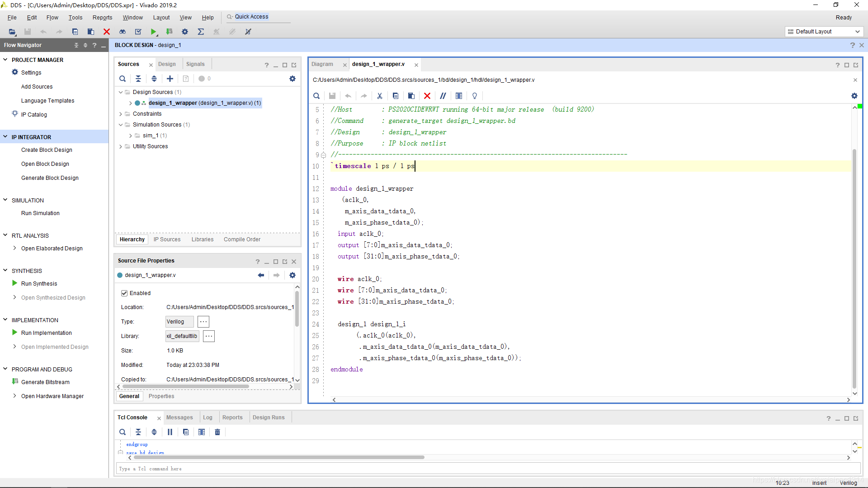Pause Tcl Console output
The height and width of the screenshot is (488, 868).
point(170,432)
